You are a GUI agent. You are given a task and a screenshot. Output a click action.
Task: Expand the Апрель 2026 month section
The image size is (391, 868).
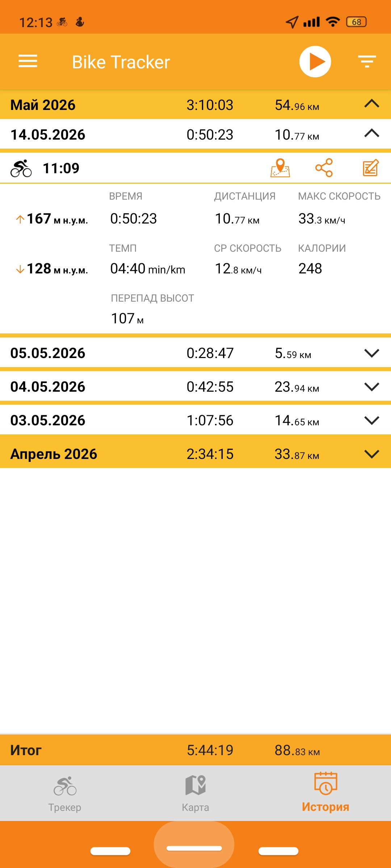(x=372, y=454)
